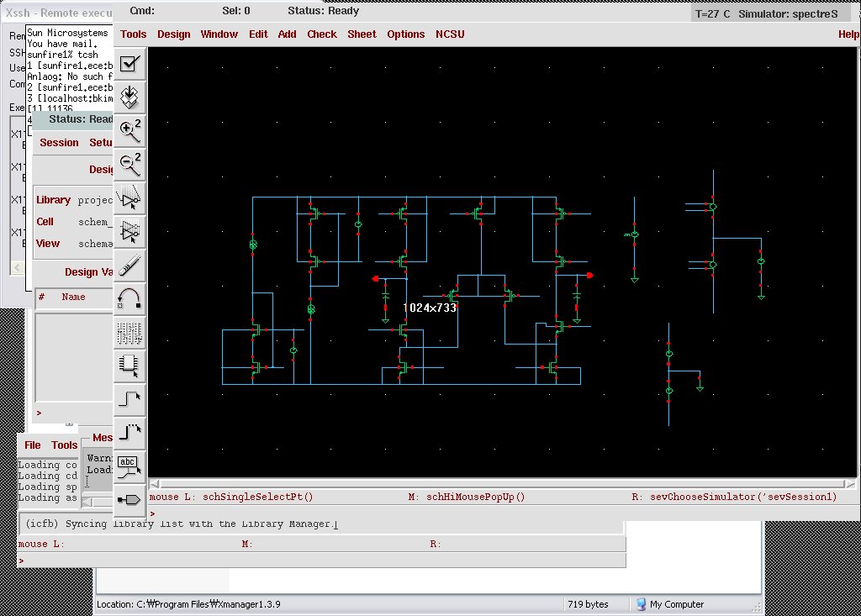Viewport: 861px width, 616px height.
Task: Open the Sheet menu
Action: [362, 34]
